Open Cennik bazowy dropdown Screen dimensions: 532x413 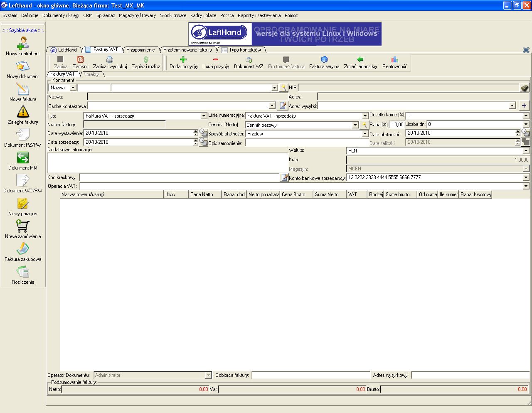[355, 125]
